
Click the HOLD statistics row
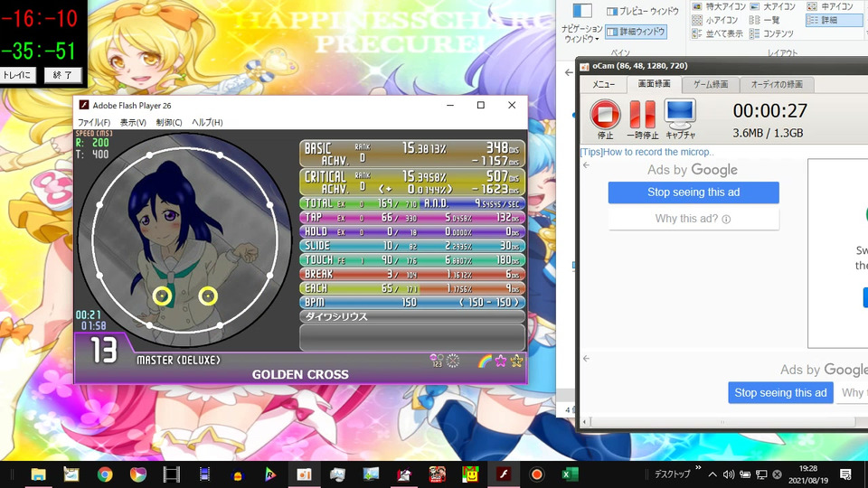412,231
